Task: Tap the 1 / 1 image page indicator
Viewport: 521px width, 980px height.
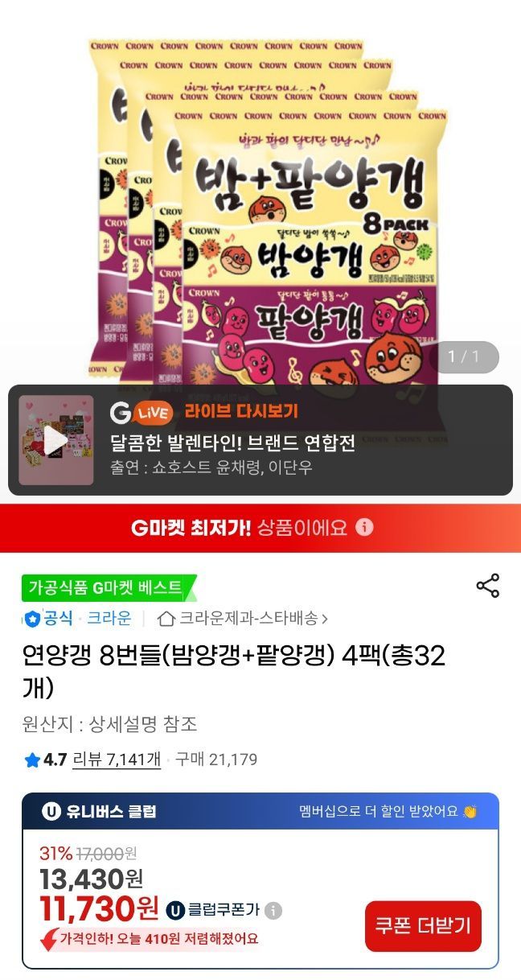Action: click(463, 356)
